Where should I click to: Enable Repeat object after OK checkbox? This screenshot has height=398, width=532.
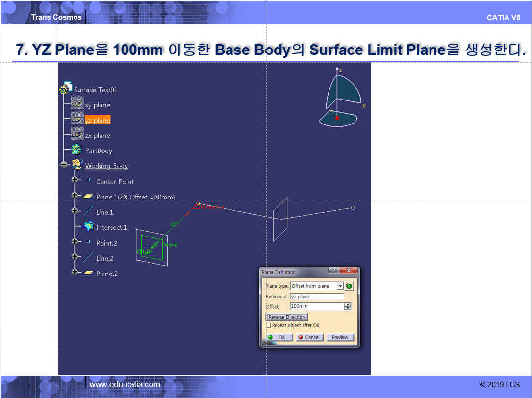pos(268,325)
